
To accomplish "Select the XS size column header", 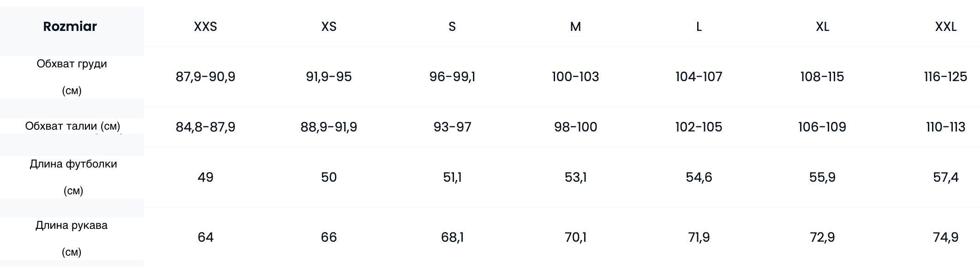I will click(329, 27).
